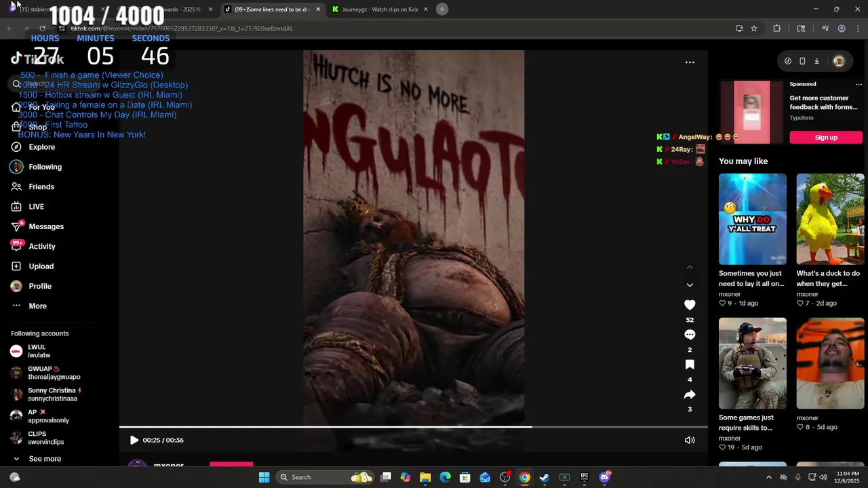Open the Chrome profile avatar icon
This screenshot has height=488, width=868.
842,28
